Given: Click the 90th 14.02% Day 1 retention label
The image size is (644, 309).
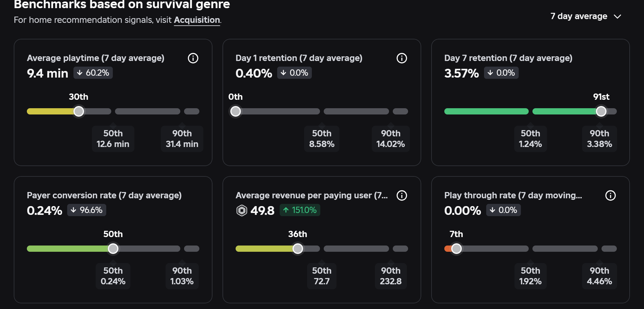Looking at the screenshot, I should click(x=391, y=139).
